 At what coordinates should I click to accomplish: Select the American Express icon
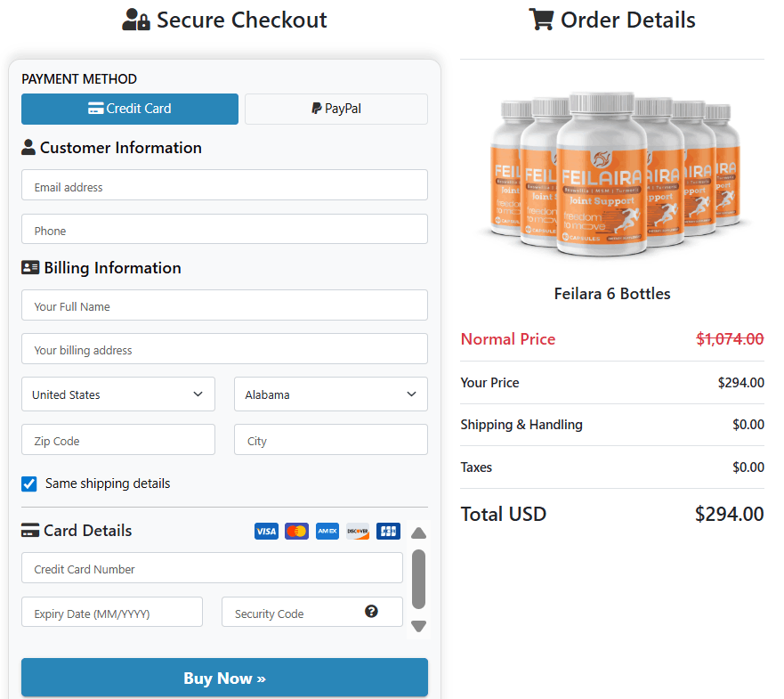(327, 531)
